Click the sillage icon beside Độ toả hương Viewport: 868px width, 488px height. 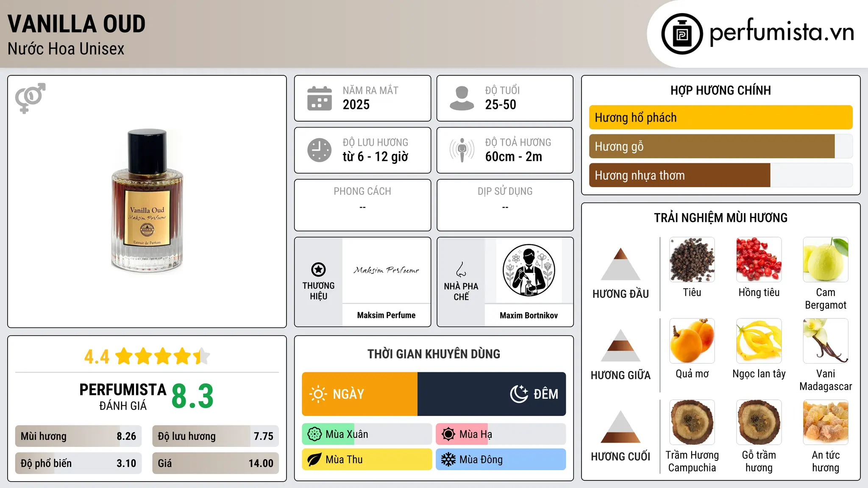pos(462,150)
